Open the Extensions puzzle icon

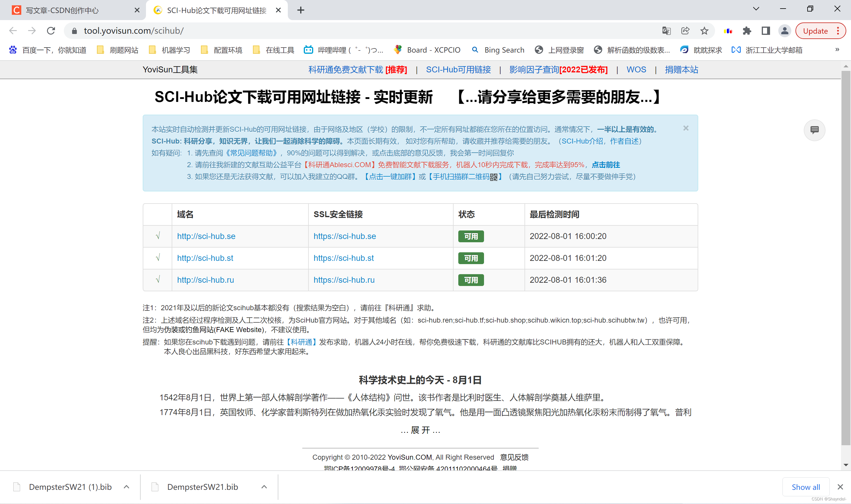746,31
